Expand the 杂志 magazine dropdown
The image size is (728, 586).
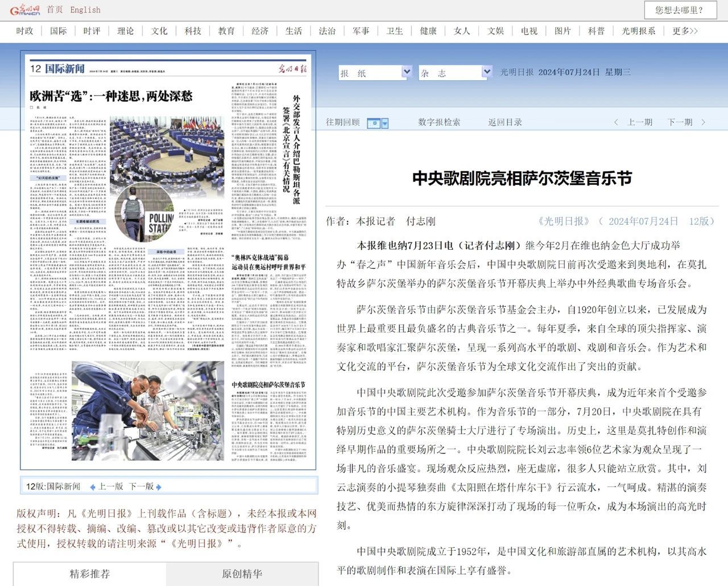[486, 72]
